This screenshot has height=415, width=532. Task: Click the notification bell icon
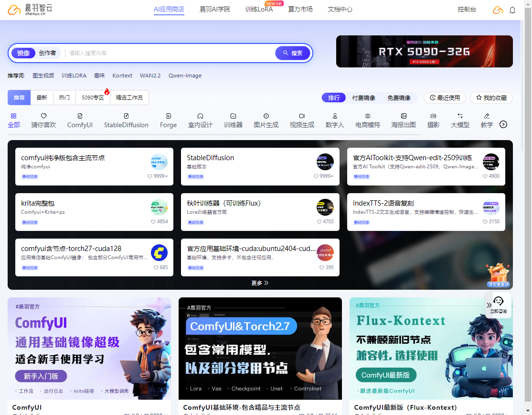pos(512,10)
